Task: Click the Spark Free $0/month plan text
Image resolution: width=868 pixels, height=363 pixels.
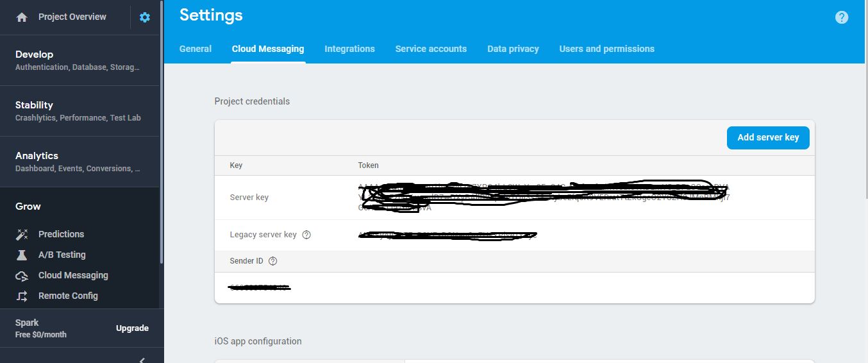Action: [40, 328]
